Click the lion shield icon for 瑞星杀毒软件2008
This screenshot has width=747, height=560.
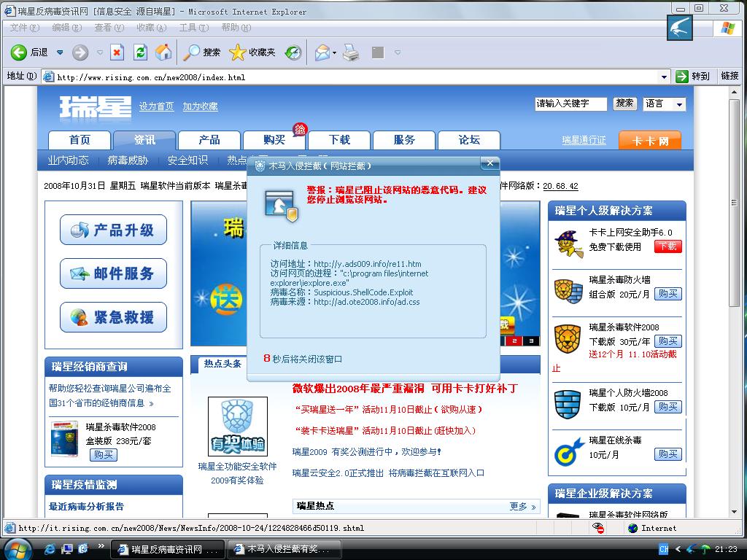pyautogui.click(x=568, y=338)
